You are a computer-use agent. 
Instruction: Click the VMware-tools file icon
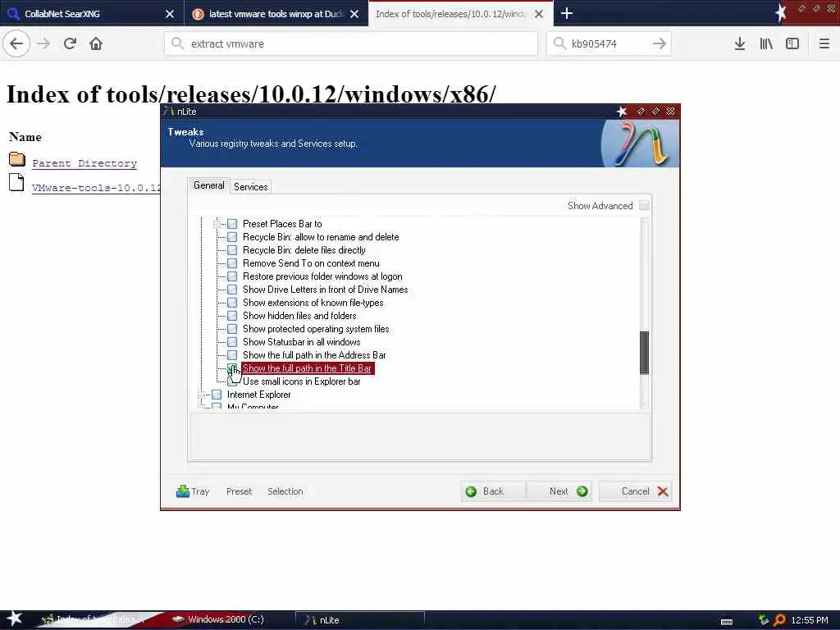pos(16,182)
